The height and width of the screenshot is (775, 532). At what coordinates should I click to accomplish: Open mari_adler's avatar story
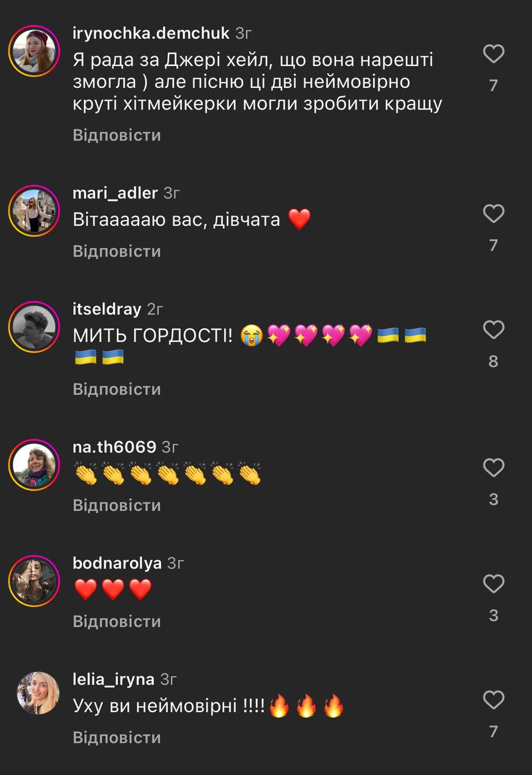point(34,211)
